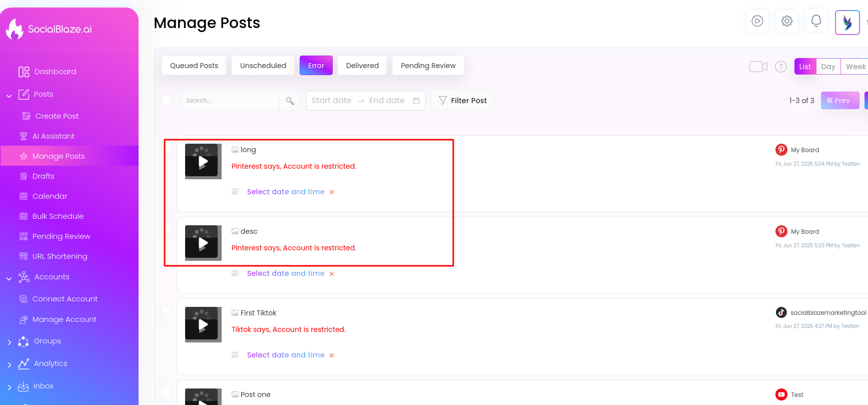Image resolution: width=868 pixels, height=405 pixels.
Task: Switch to Unscheduled tab
Action: coord(263,66)
